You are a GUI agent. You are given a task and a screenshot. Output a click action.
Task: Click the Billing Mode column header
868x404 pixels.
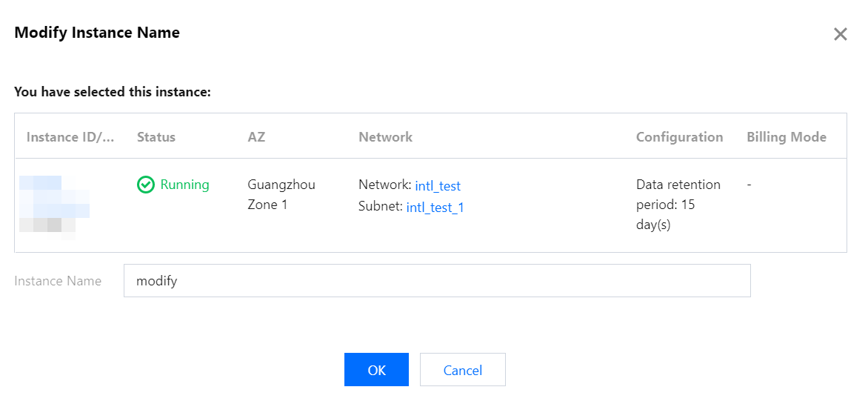pyautogui.click(x=786, y=137)
